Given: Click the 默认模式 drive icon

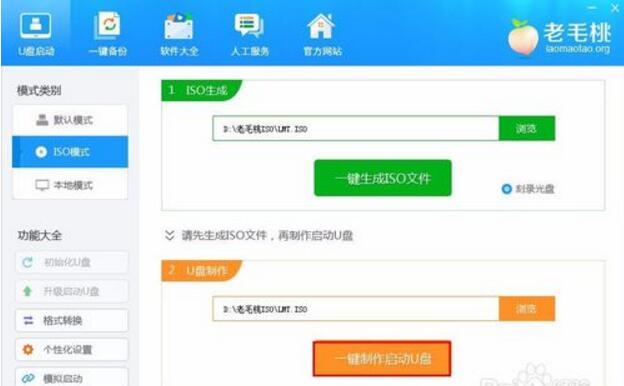Looking at the screenshot, I should pyautogui.click(x=42, y=120).
